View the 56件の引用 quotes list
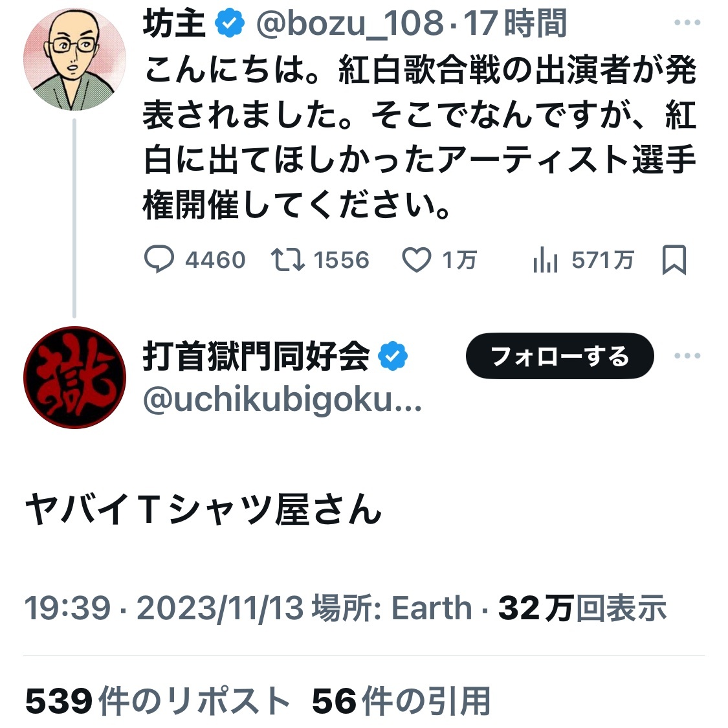 tap(401, 701)
